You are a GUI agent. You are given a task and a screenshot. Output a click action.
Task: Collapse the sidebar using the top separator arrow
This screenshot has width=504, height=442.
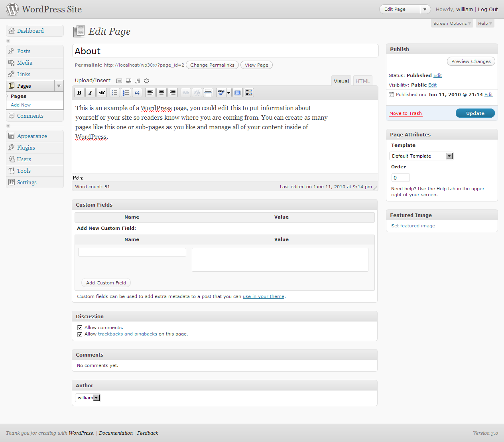[8, 41]
